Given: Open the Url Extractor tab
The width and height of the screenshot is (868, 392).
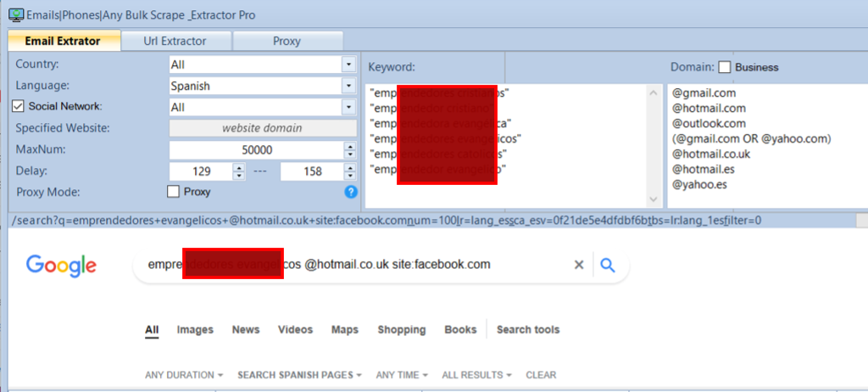Looking at the screenshot, I should click(x=175, y=41).
